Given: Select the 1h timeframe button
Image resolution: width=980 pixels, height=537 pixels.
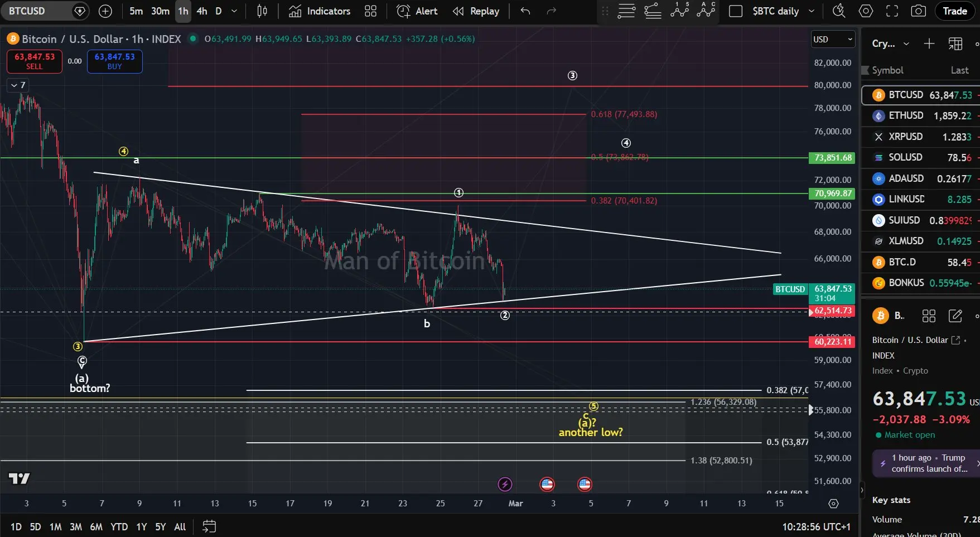Looking at the screenshot, I should click(183, 11).
